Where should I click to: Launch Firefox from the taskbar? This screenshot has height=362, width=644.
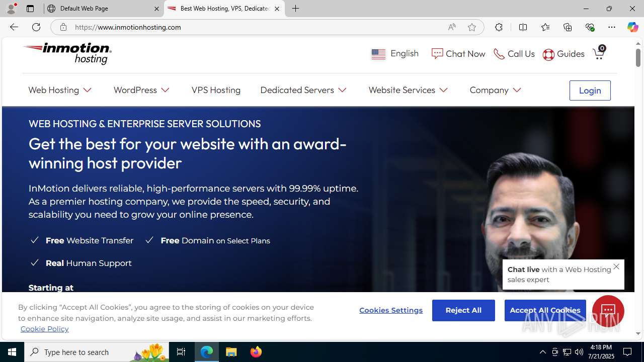click(256, 352)
